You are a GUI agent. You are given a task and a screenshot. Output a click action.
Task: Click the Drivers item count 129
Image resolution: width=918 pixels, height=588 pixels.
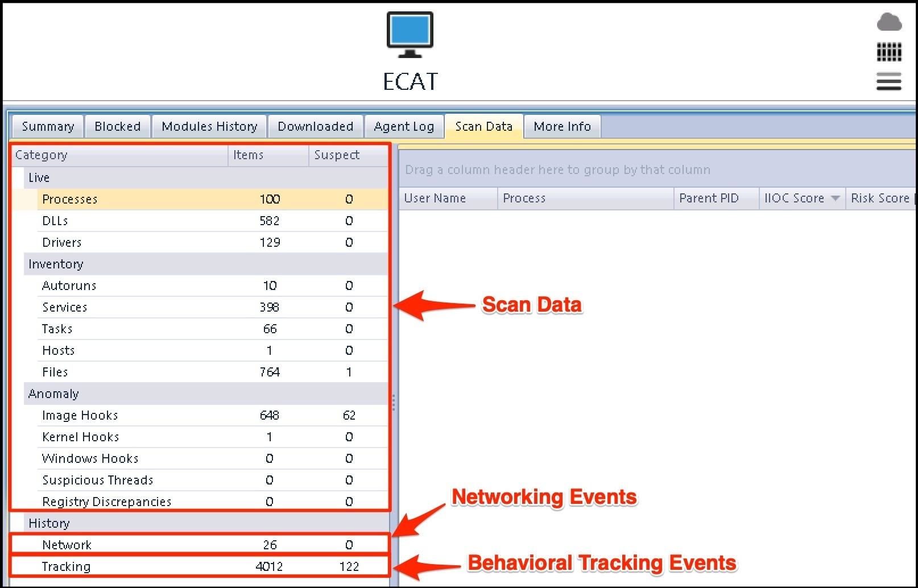pyautogui.click(x=270, y=242)
